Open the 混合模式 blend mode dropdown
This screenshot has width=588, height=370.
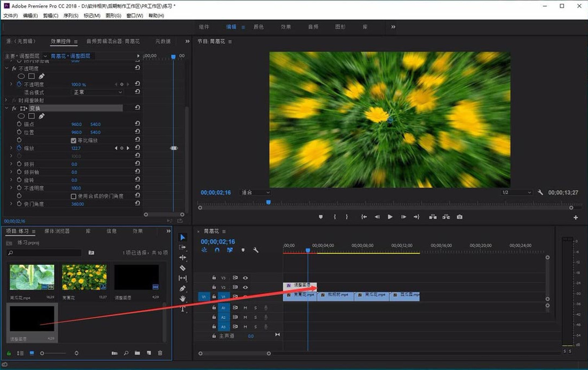pos(98,92)
